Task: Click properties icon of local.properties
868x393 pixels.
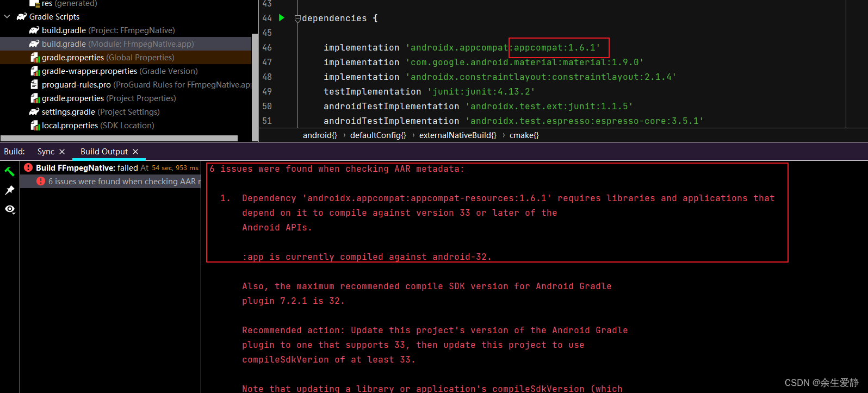Action: point(35,126)
